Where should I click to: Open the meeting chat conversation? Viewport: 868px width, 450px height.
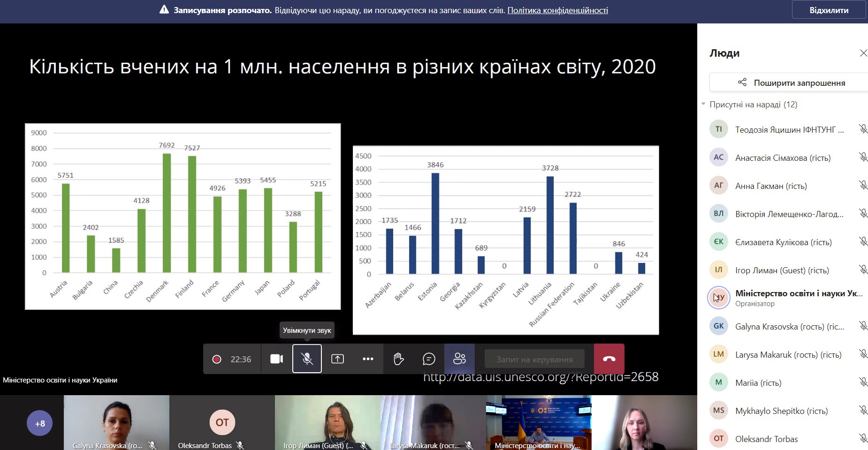tap(429, 359)
